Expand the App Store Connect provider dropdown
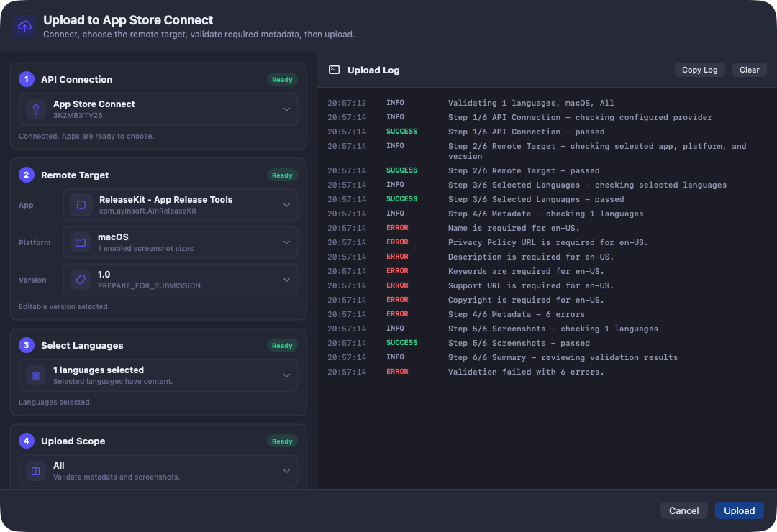777x532 pixels. (x=158, y=109)
